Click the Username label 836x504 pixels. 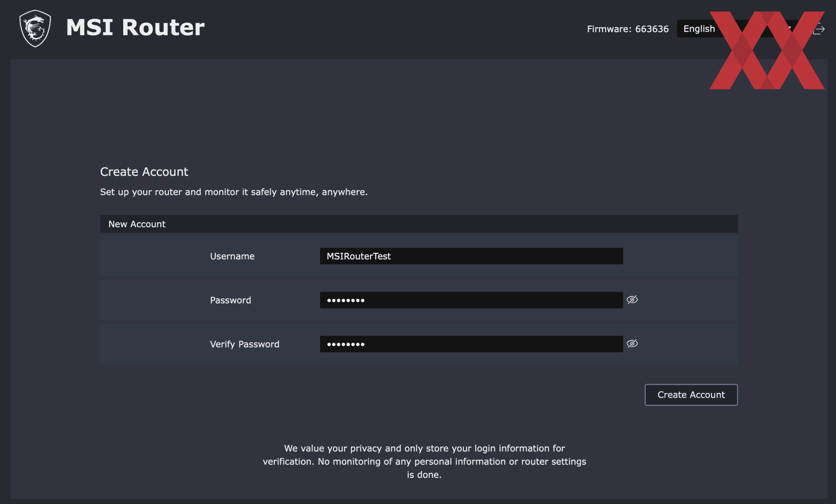click(232, 256)
